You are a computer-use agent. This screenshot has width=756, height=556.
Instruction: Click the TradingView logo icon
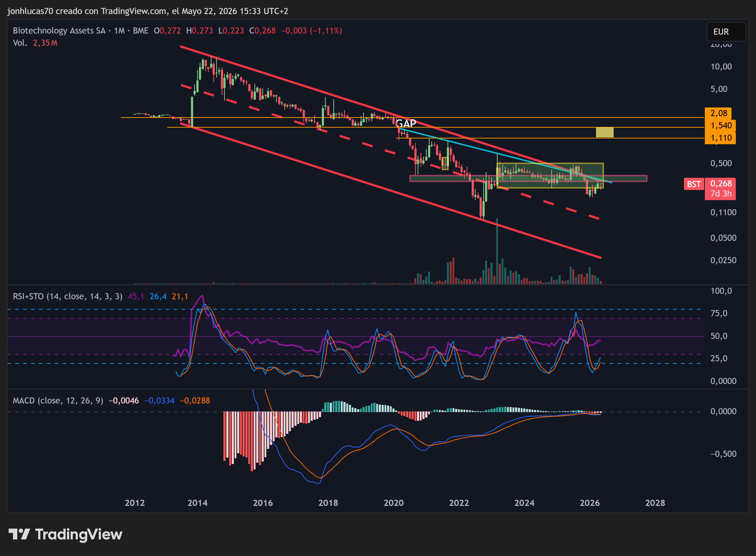coord(19,534)
